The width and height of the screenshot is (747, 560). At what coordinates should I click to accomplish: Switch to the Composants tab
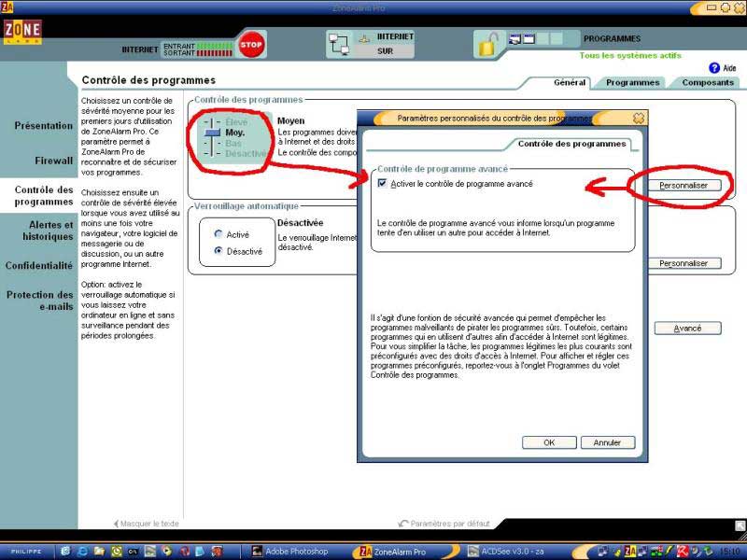tap(707, 82)
